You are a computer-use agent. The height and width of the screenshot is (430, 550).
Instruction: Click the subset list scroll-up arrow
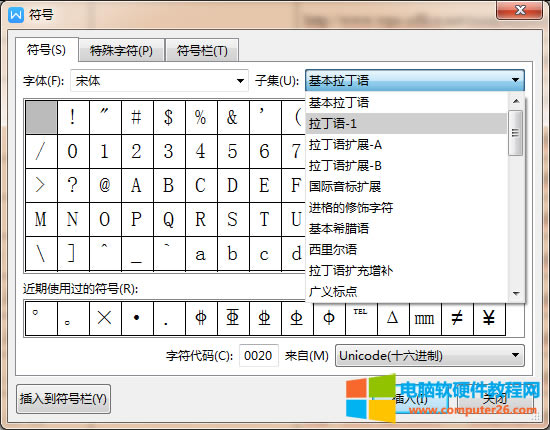click(516, 101)
